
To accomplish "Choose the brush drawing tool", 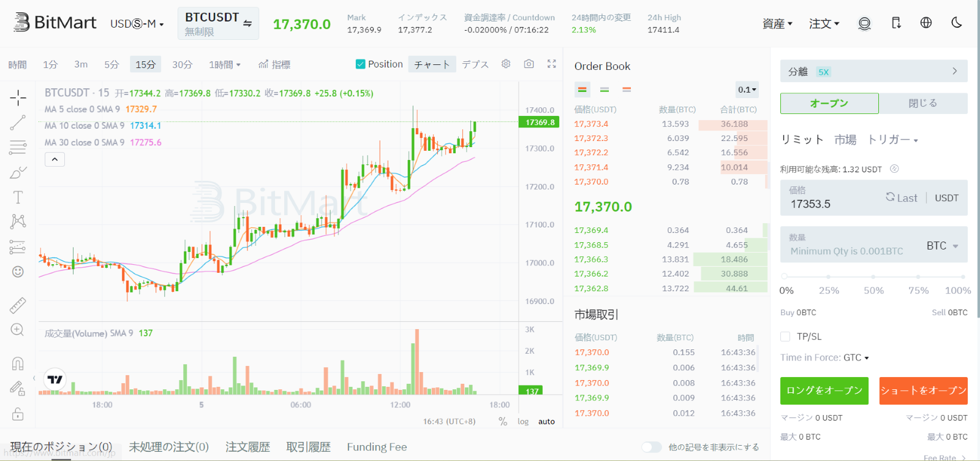I will (18, 173).
